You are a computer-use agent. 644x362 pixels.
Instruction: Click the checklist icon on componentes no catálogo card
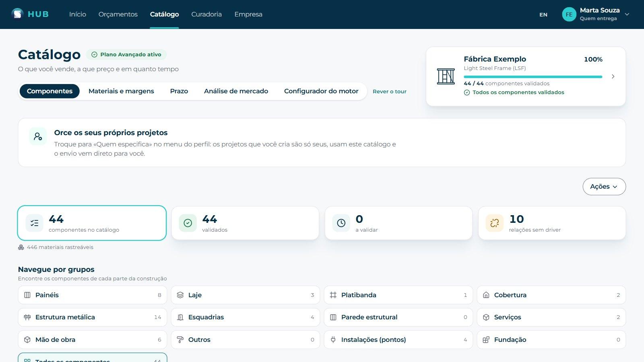[x=35, y=223]
